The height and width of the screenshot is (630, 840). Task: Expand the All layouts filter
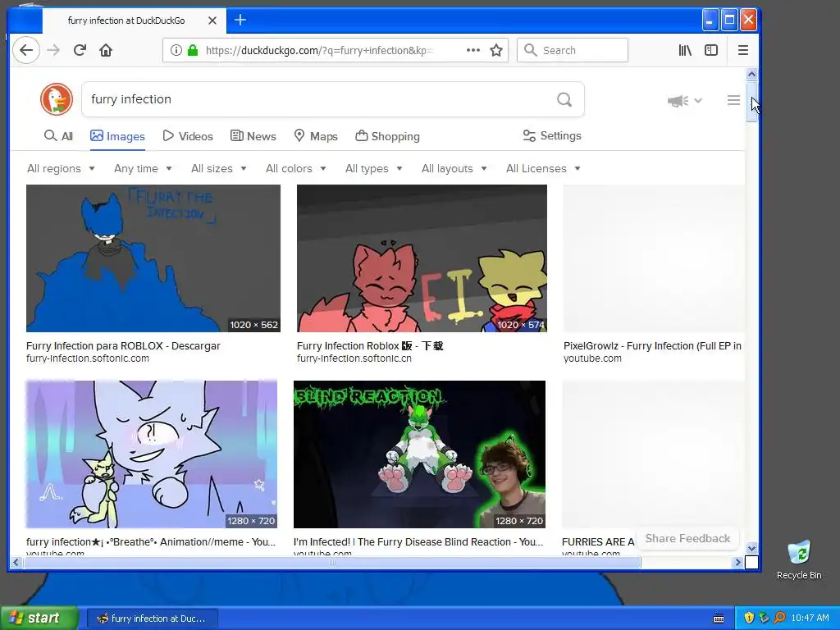(x=454, y=168)
